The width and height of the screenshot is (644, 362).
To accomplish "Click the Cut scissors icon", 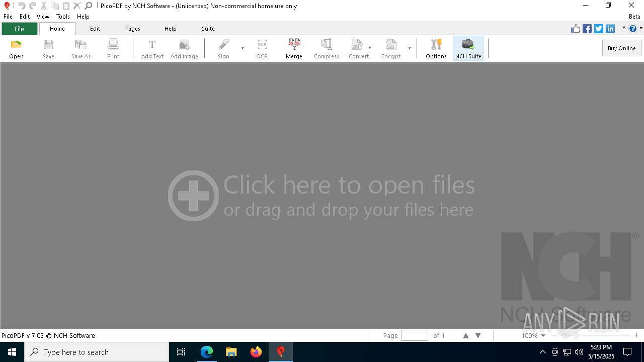I will coord(44,6).
